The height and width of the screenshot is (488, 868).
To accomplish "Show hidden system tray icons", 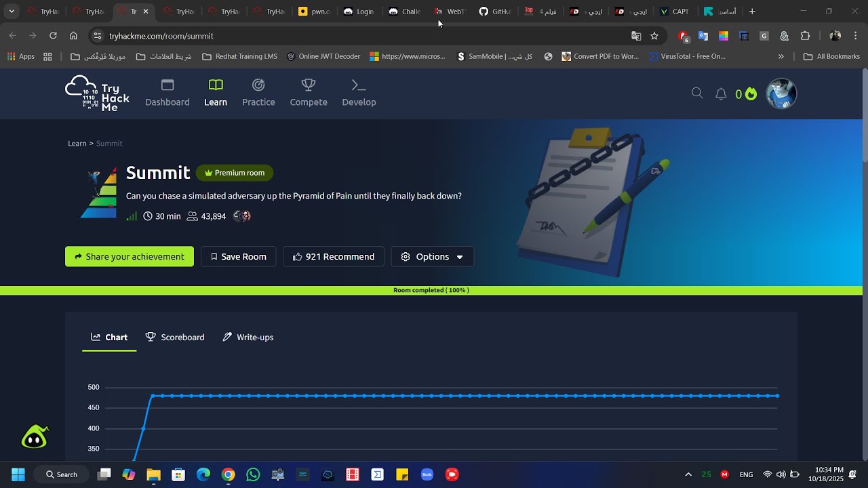I will click(x=688, y=474).
